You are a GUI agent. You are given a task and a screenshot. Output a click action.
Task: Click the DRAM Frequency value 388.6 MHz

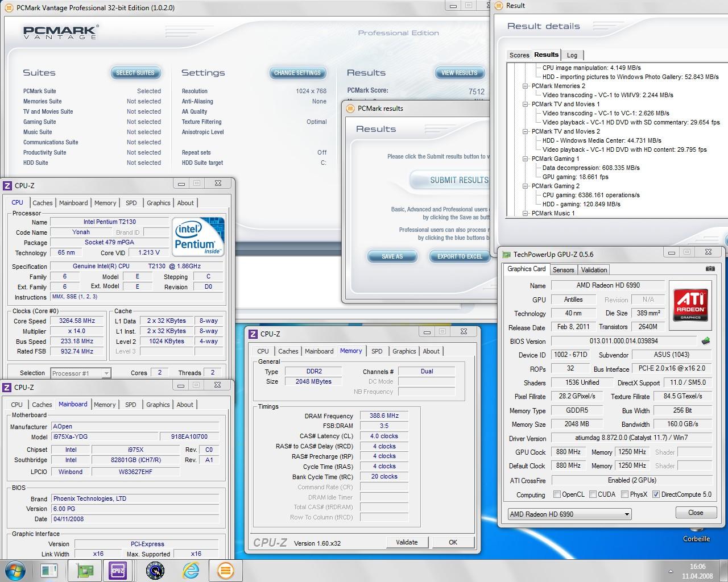coord(384,416)
